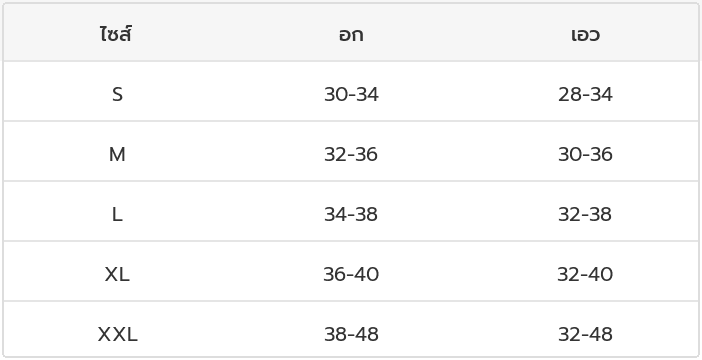Click the อก column header
The width and height of the screenshot is (702, 360).
click(351, 35)
